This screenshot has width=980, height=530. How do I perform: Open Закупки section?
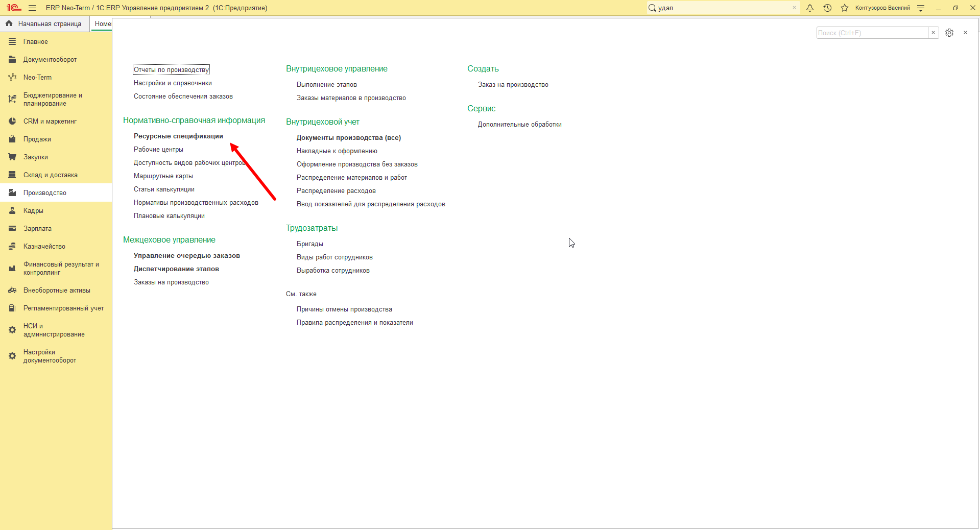pos(56,157)
